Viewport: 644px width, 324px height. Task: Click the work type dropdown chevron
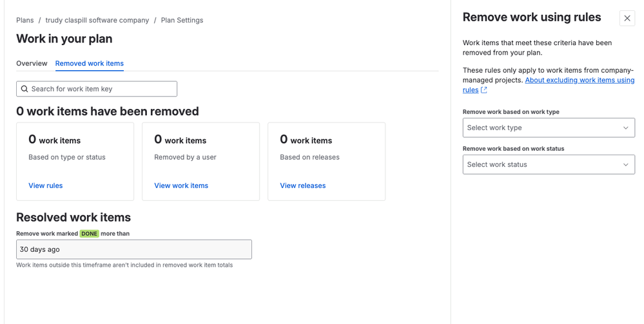(625, 128)
